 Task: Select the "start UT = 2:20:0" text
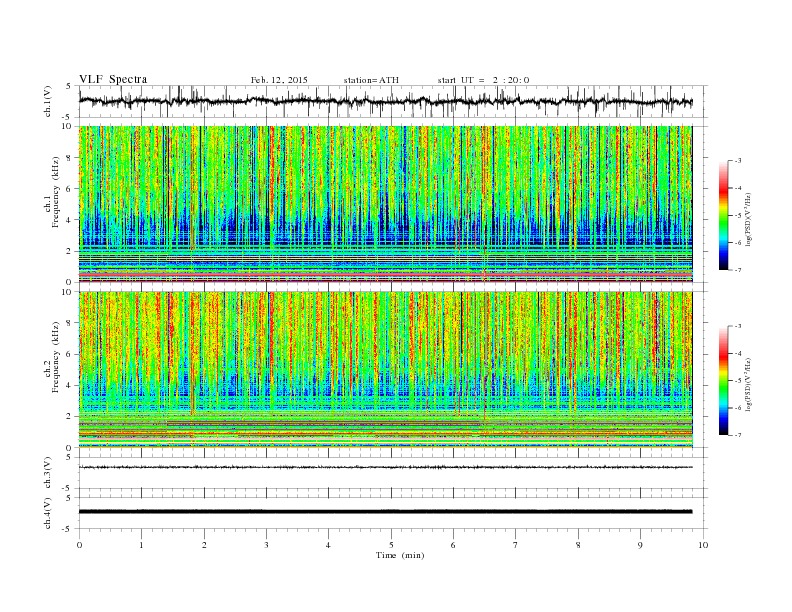point(483,80)
